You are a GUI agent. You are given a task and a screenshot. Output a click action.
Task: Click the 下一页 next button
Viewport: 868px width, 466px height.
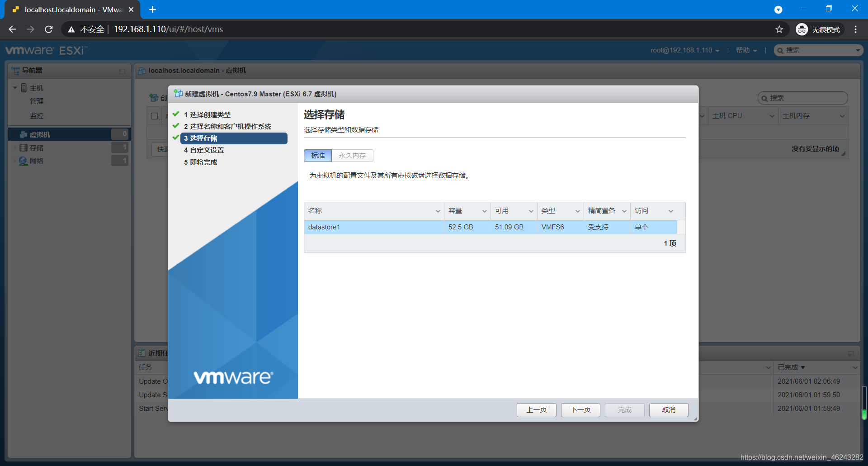[x=580, y=410]
